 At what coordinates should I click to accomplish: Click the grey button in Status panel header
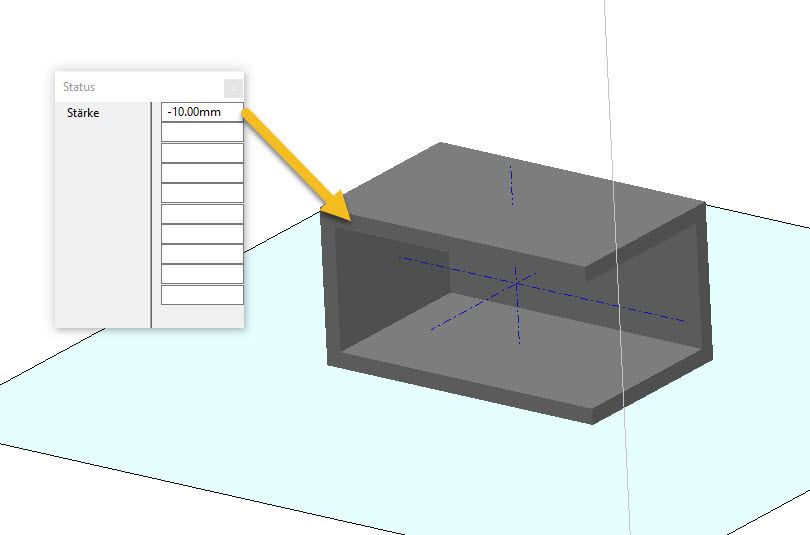pyautogui.click(x=233, y=88)
